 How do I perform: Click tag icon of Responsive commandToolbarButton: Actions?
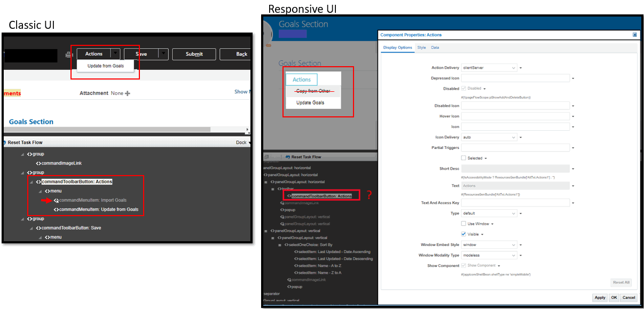(289, 196)
